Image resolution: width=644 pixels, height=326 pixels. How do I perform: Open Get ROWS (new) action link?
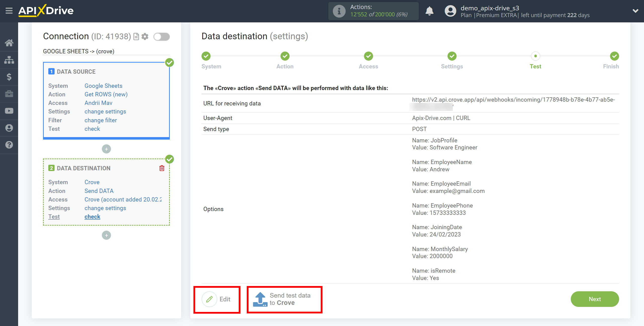point(106,94)
